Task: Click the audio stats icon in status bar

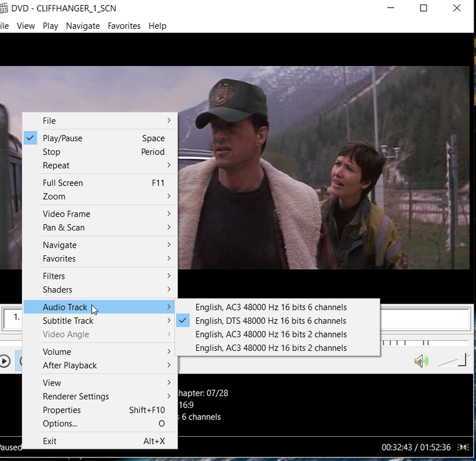Action: click(x=463, y=447)
